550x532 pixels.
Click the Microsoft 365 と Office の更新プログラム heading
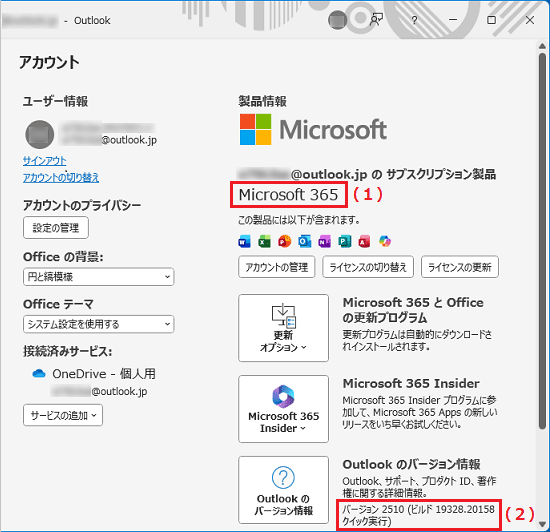point(413,310)
